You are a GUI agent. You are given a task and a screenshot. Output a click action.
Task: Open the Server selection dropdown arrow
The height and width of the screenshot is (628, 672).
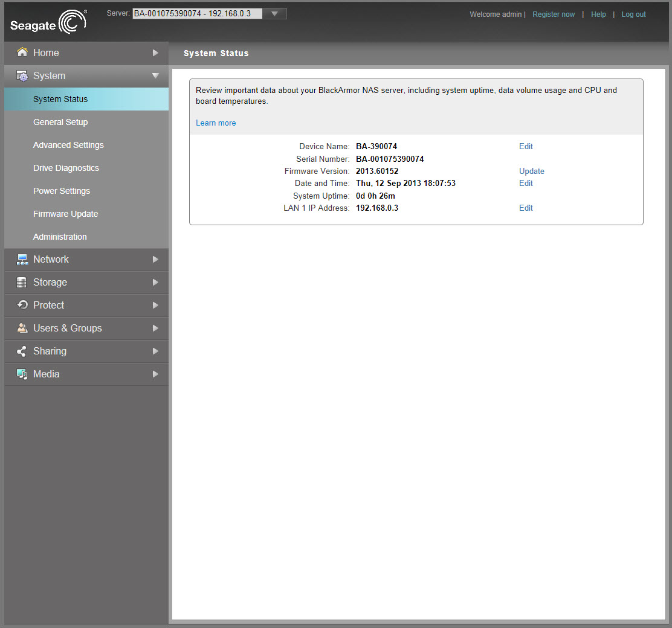point(275,14)
